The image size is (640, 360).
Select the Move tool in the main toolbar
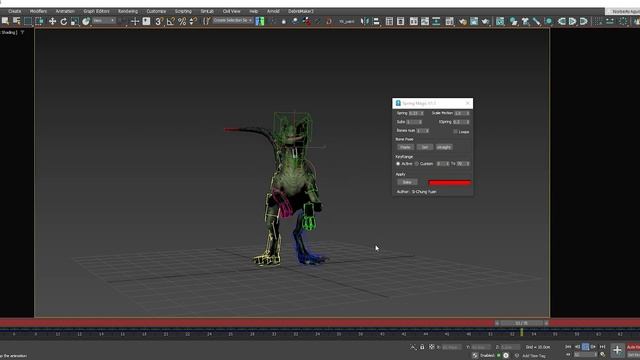[x=52, y=21]
